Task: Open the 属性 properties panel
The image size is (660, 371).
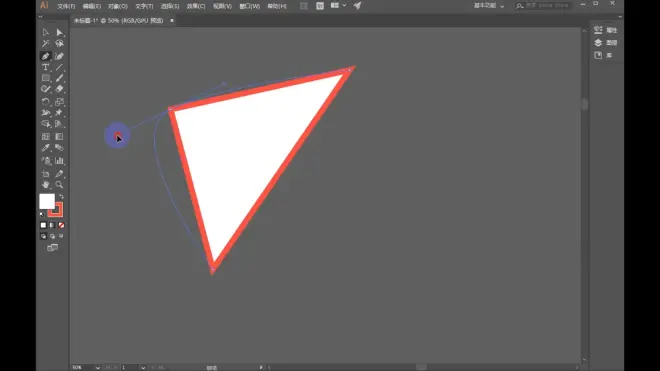Action: pyautogui.click(x=606, y=30)
